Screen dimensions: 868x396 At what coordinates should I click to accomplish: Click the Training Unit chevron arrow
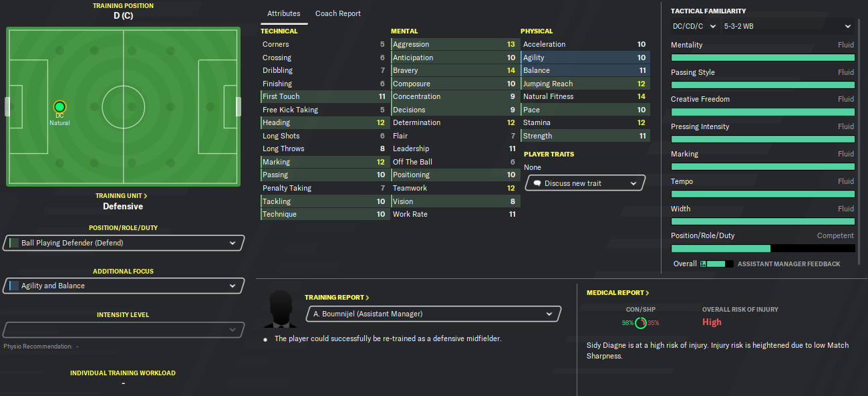pyautogui.click(x=146, y=196)
